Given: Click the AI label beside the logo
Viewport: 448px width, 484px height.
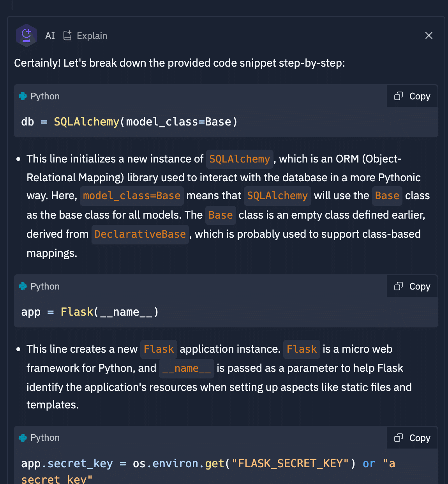Looking at the screenshot, I should (x=50, y=36).
